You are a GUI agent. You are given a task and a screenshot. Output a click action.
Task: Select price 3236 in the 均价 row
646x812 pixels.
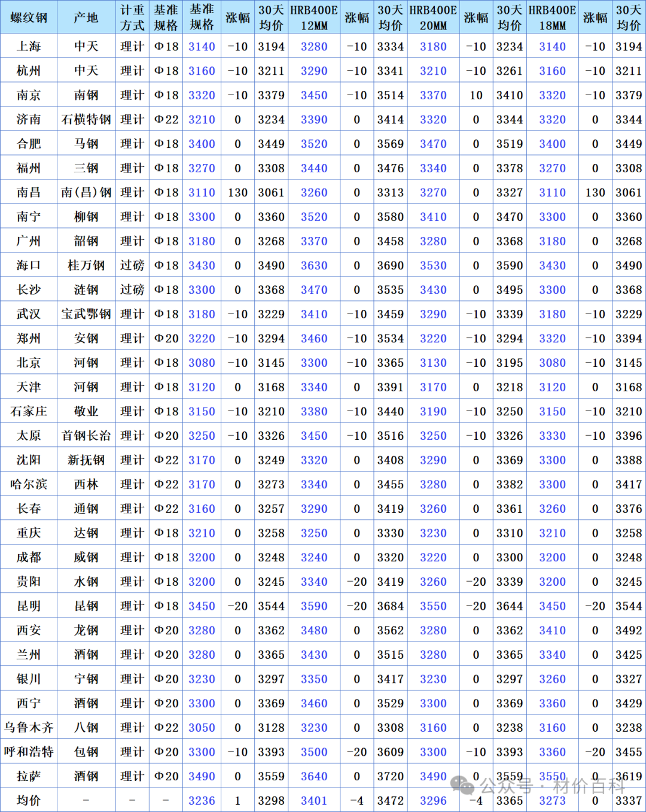202,801
